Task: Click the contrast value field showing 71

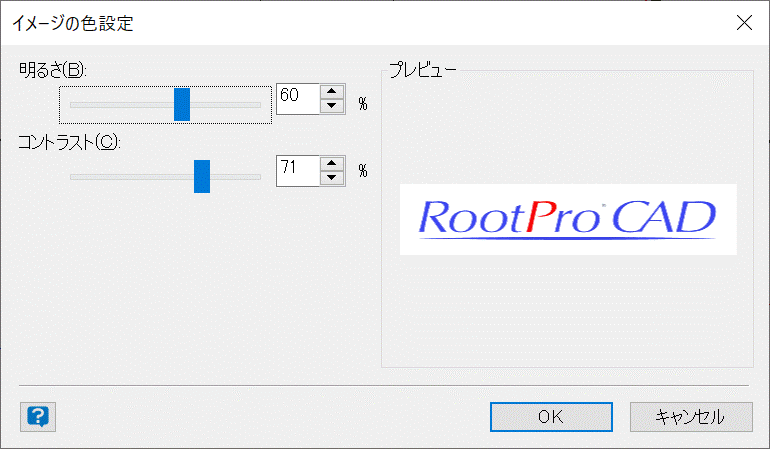Action: pos(298,171)
